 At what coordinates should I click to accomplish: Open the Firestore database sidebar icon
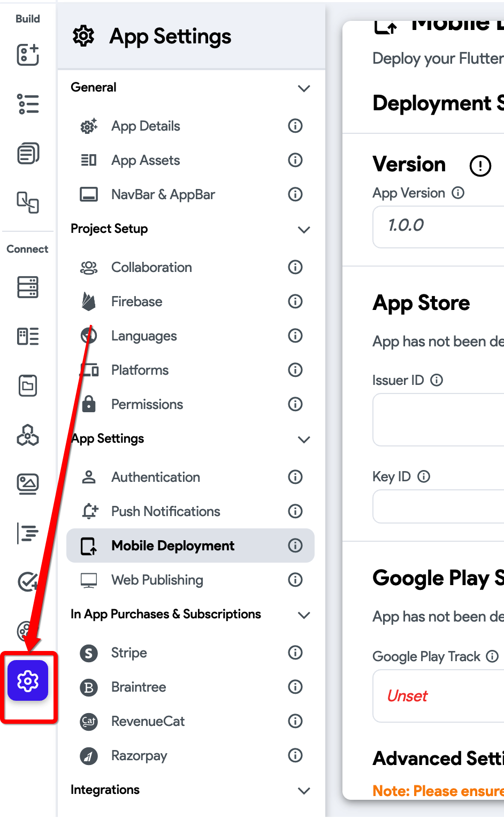(28, 287)
